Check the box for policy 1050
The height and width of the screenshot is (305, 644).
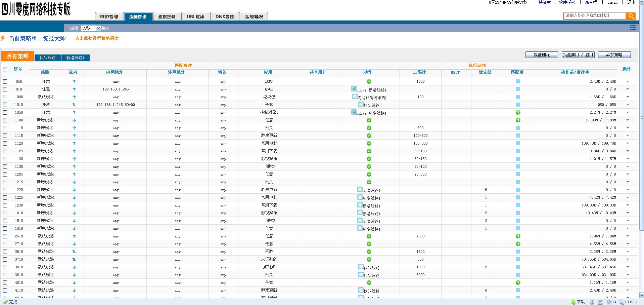[5, 112]
